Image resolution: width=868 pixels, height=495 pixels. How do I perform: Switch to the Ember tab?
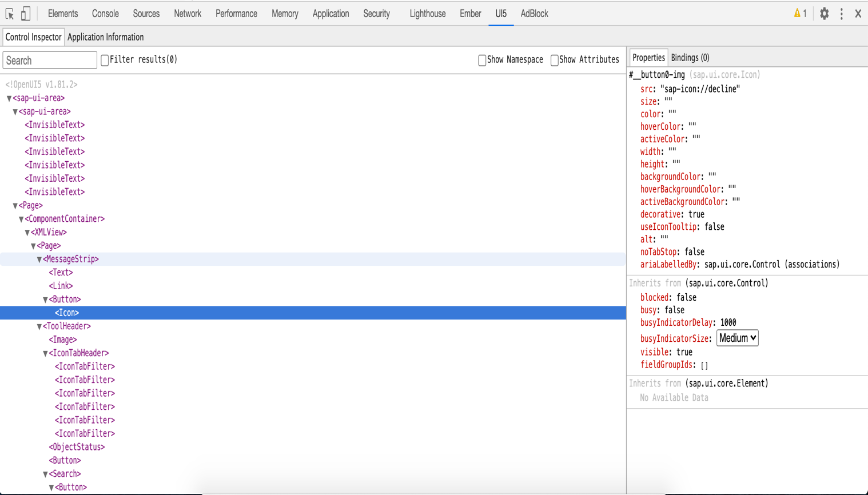coord(469,13)
